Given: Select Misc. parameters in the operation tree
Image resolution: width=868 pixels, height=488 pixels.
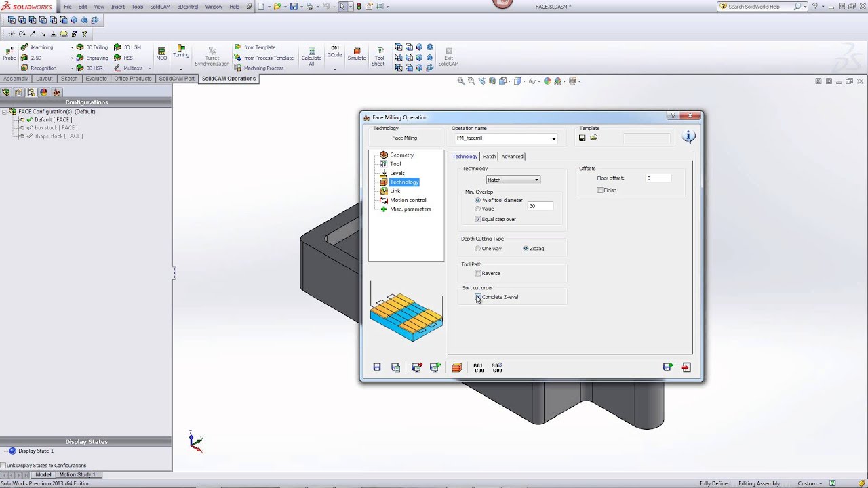Looking at the screenshot, I should pos(410,209).
